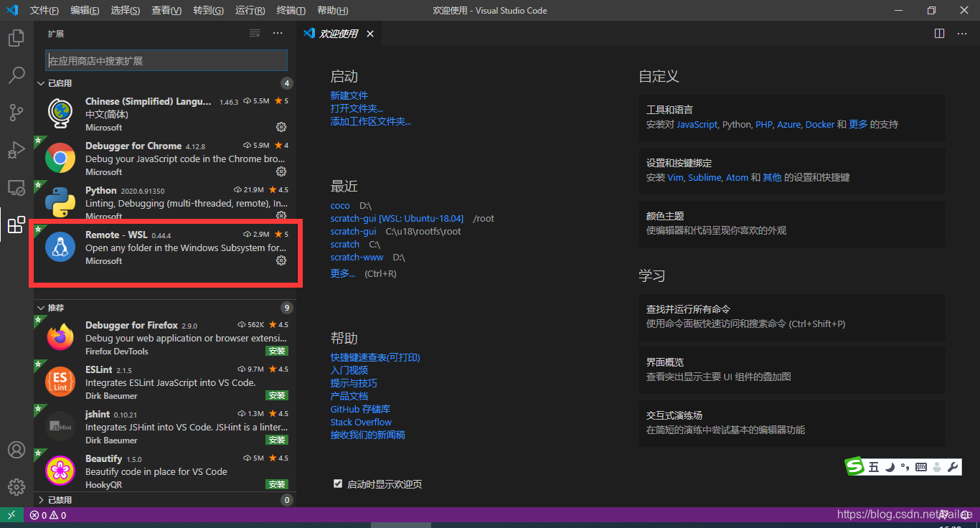The height and width of the screenshot is (528, 980).
Task: Open the Manage gear in activity bar
Action: point(17,487)
